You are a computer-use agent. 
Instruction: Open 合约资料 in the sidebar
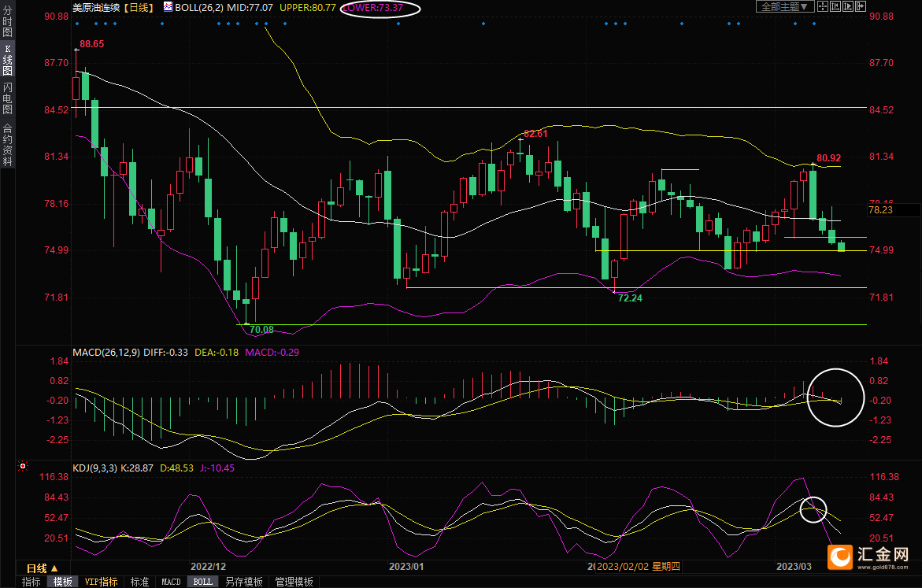pyautogui.click(x=8, y=145)
